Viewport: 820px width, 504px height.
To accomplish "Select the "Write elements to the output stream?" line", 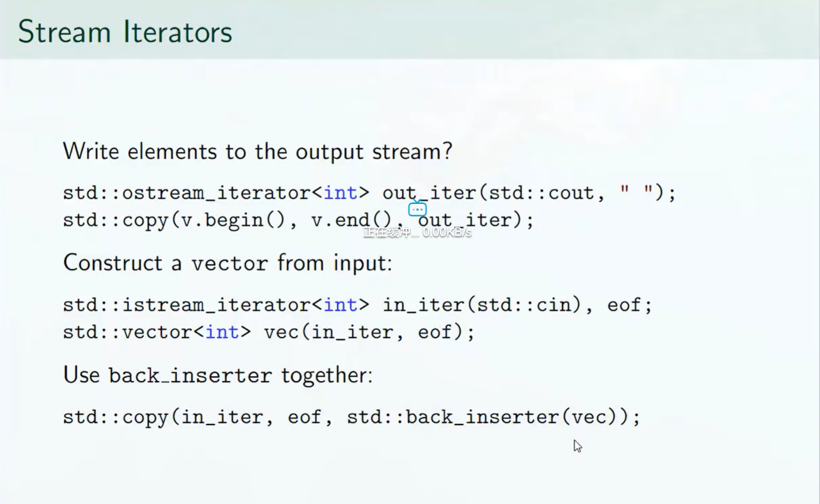I will pyautogui.click(x=258, y=152).
